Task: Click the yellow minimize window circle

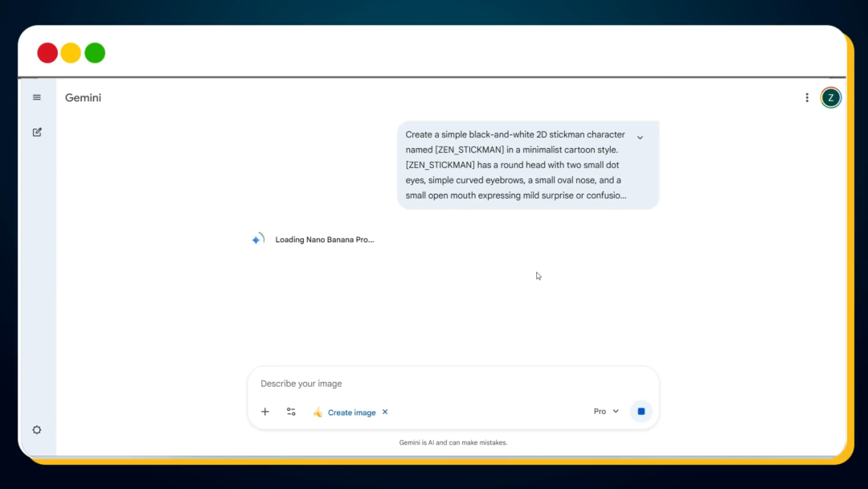Action: [71, 53]
